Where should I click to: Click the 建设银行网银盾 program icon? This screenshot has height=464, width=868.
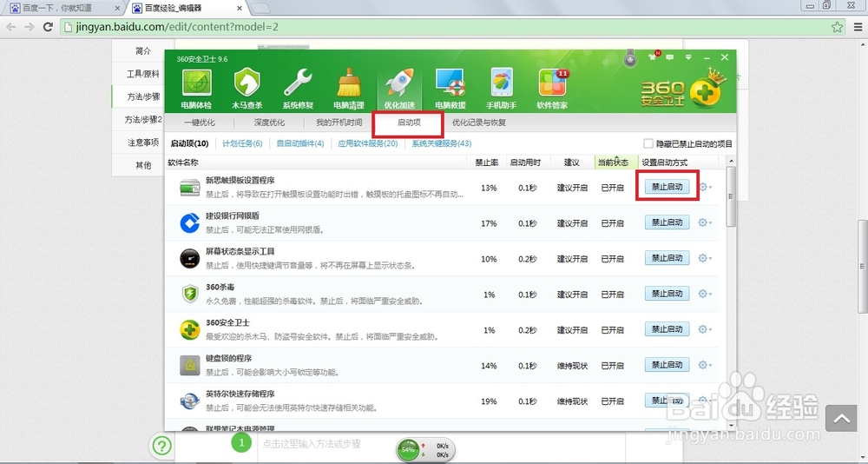(x=190, y=223)
